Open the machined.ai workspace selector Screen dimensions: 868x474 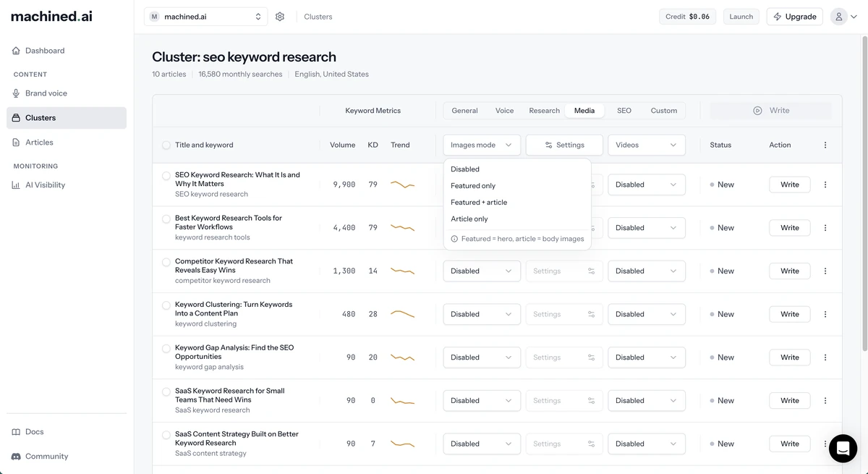tap(205, 17)
